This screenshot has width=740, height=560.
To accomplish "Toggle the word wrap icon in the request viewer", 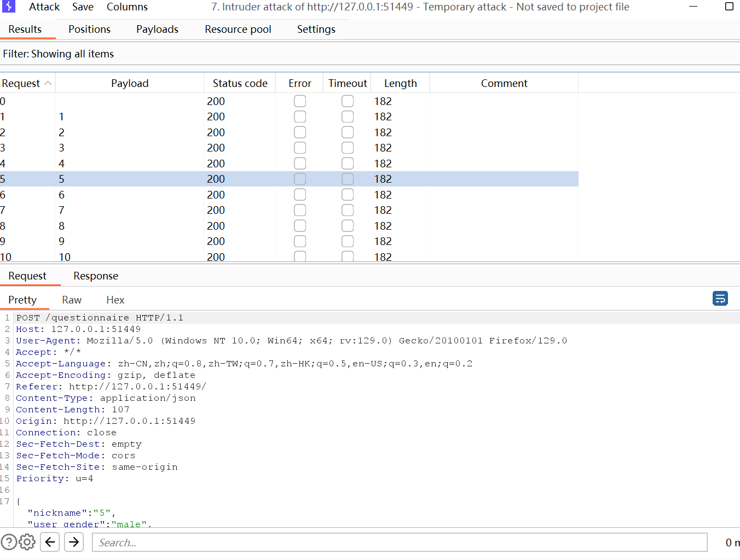I will click(720, 299).
